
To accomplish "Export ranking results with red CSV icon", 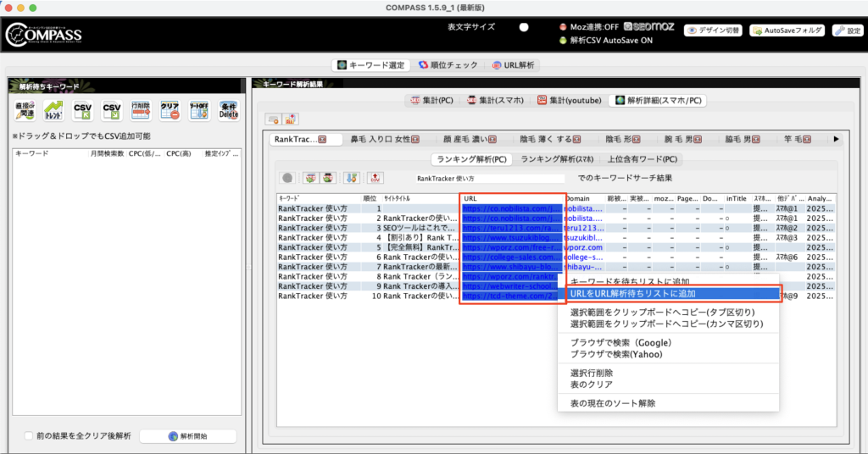I will pos(376,178).
